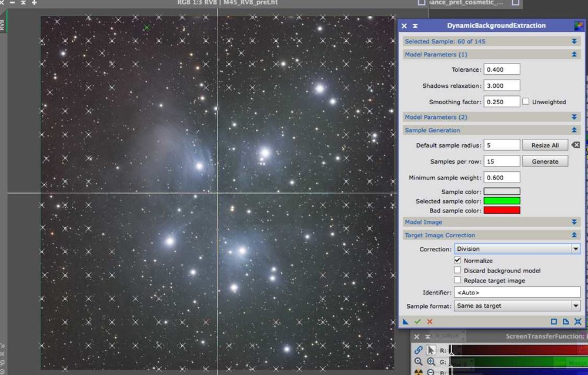
Task: Click the Tolerance field
Action: pyautogui.click(x=502, y=69)
